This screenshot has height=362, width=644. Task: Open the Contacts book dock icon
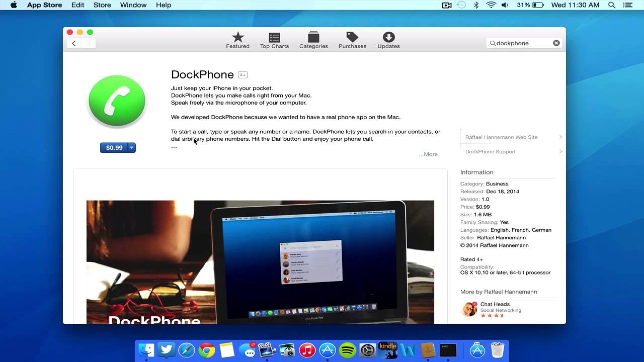428,350
